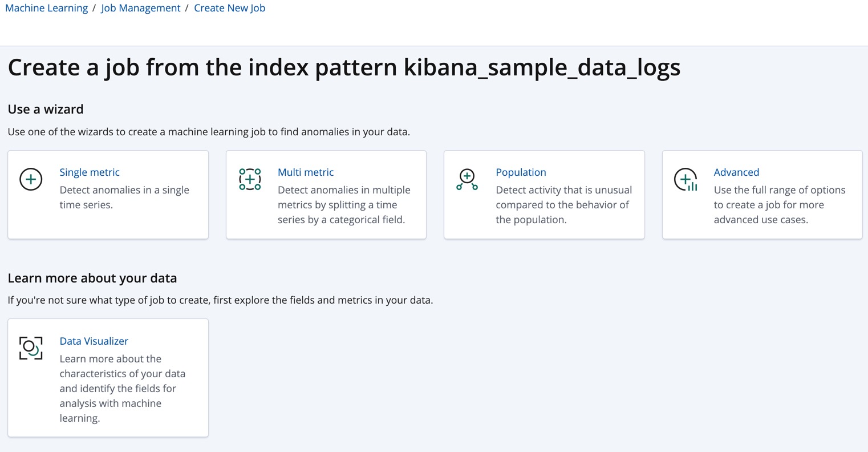Click the Single metric plus-circle icon
Viewport: 868px width, 452px height.
pos(31,179)
